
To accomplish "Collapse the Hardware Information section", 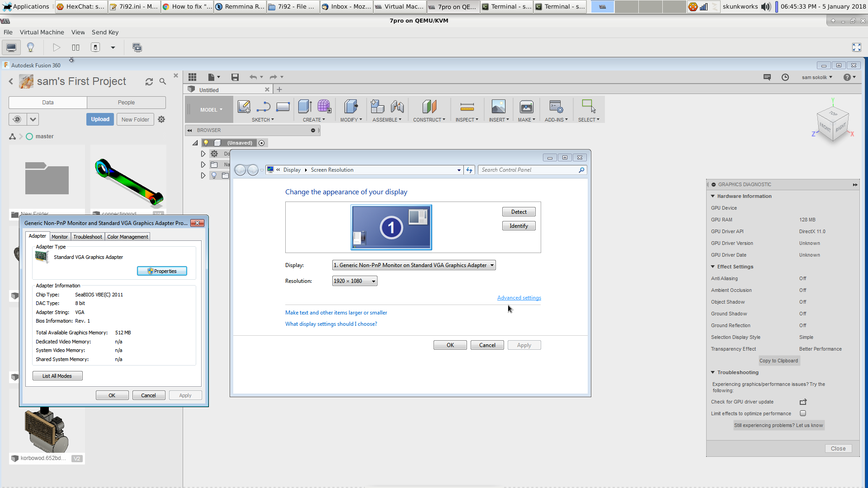I will tap(713, 196).
